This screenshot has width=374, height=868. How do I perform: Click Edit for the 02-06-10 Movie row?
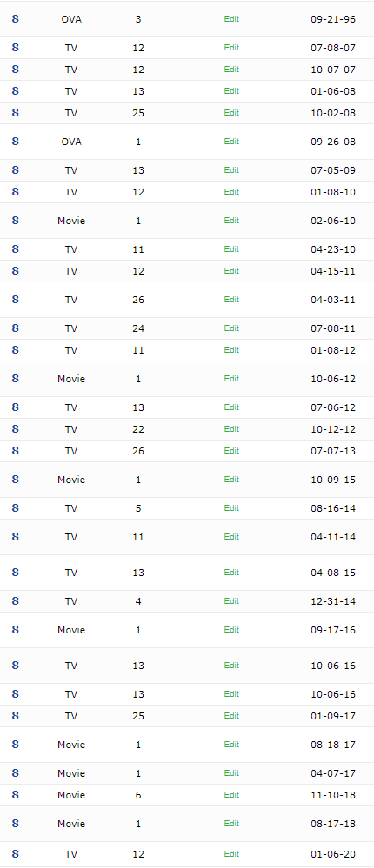click(231, 221)
